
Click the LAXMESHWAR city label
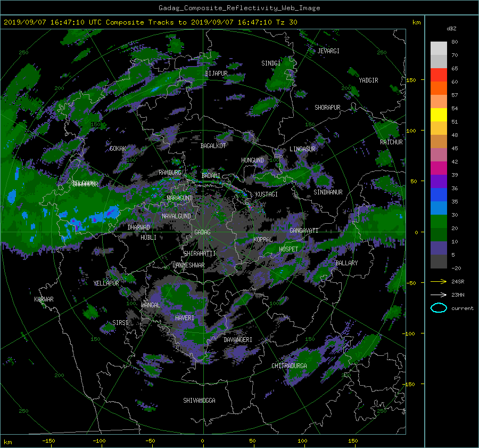pyautogui.click(x=188, y=265)
